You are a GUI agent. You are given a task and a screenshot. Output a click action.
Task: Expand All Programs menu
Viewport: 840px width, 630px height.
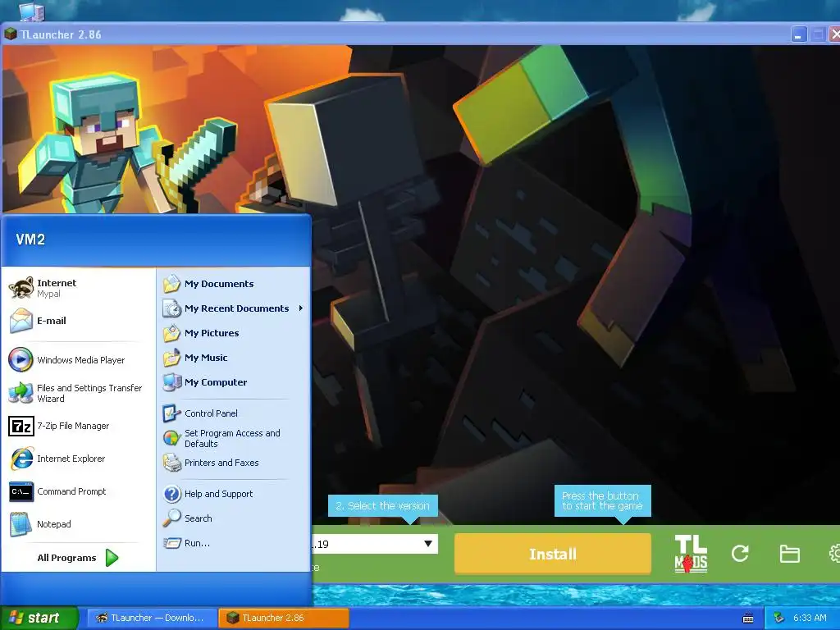tap(78, 558)
